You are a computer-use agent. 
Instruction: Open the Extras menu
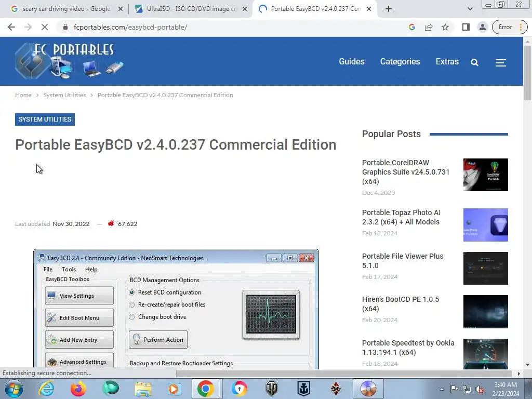coord(447,61)
